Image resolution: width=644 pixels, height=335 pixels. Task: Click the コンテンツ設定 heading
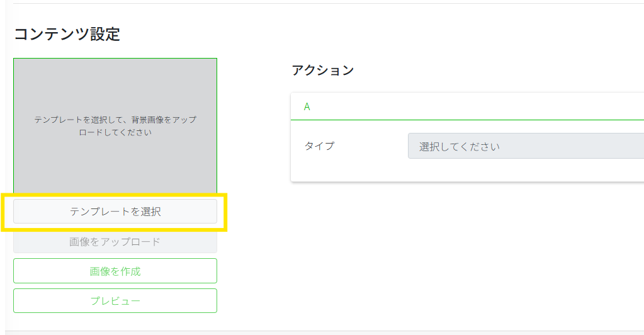click(67, 34)
